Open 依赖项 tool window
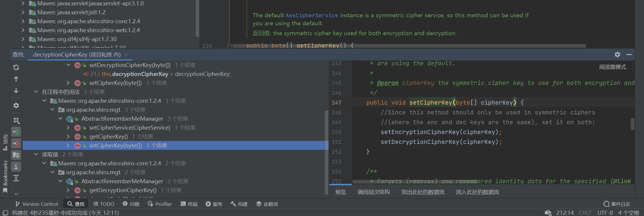The height and width of the screenshot is (216, 644). click(267, 204)
